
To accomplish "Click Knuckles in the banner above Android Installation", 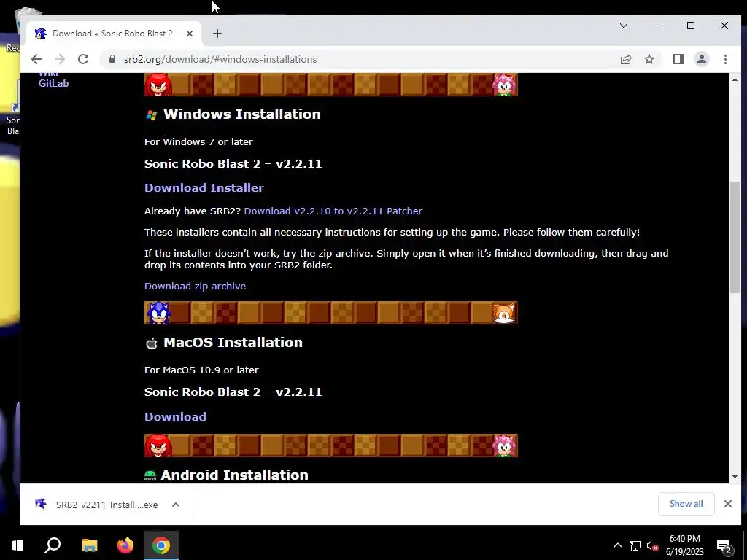I will (x=158, y=446).
